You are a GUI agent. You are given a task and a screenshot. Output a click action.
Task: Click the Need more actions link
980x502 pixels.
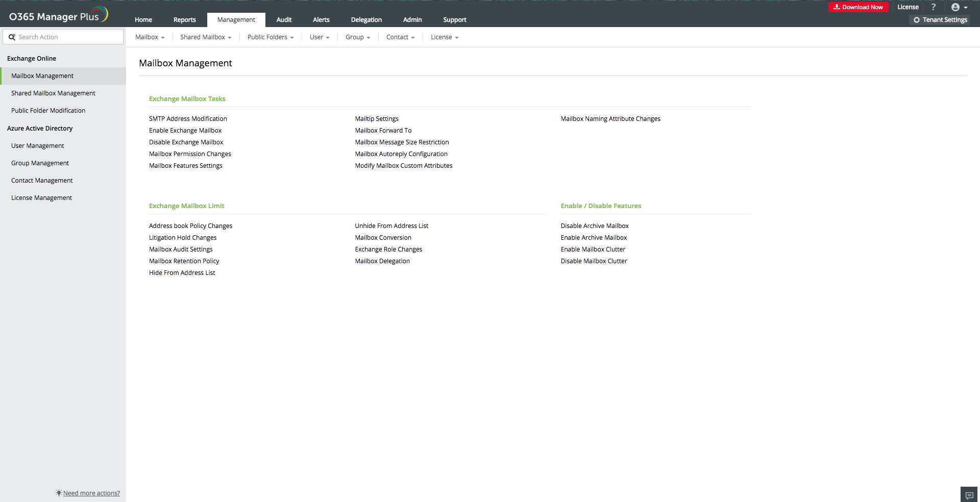[91, 493]
